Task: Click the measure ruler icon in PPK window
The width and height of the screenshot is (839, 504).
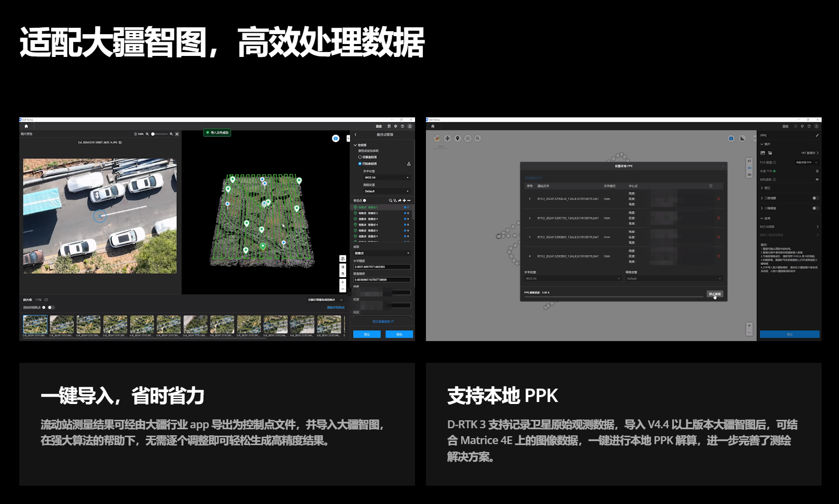Action: [x=742, y=139]
